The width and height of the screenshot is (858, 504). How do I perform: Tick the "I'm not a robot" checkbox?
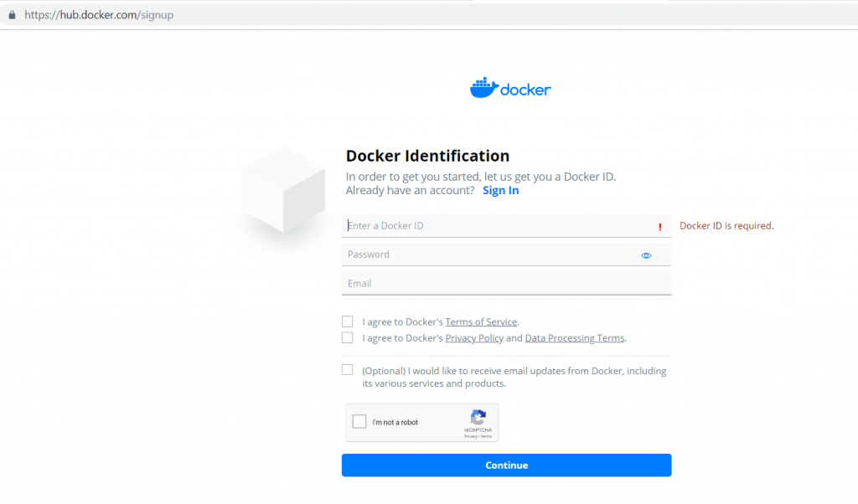[359, 422]
